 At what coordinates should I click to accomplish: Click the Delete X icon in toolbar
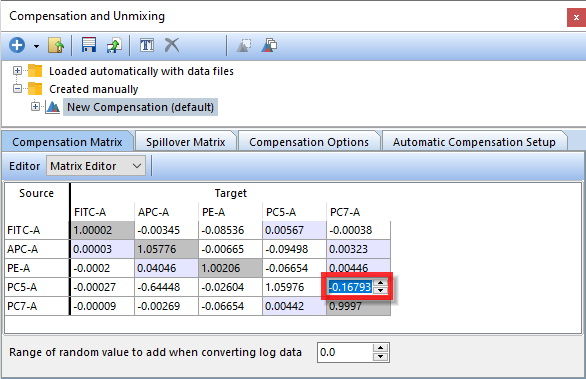(x=172, y=45)
